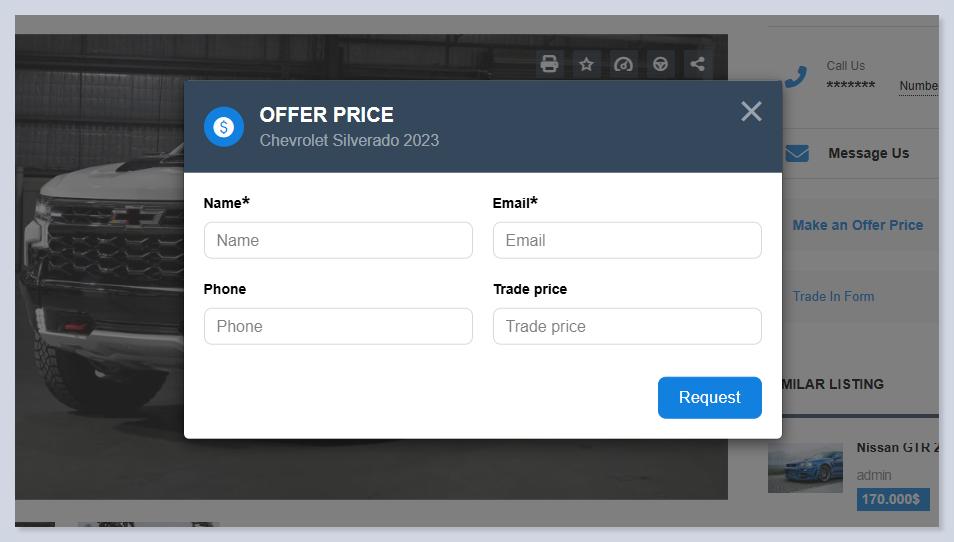Screen dimensions: 954x542
Task: Click the envelope message icon
Action: pos(797,153)
